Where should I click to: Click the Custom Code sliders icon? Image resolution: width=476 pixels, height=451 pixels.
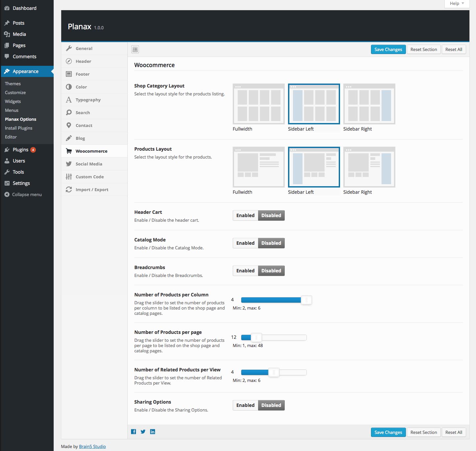click(69, 177)
